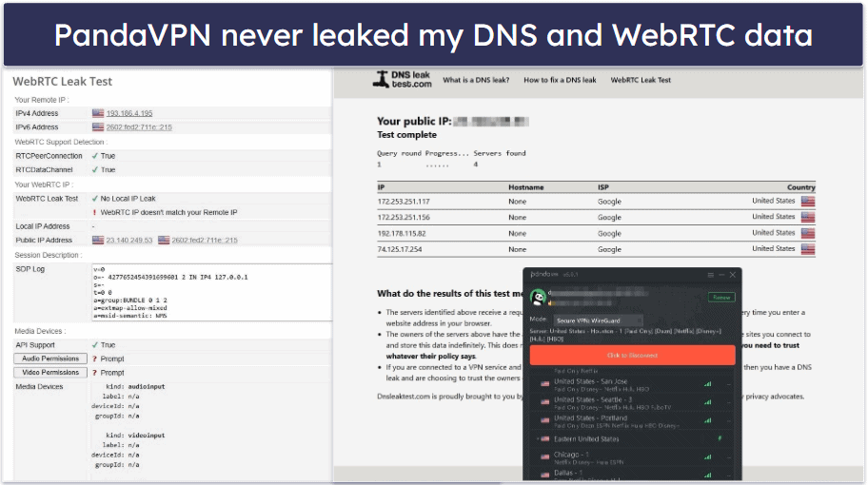Click the RTCPeerConnection True checkmark
868x485 pixels.
(94, 156)
